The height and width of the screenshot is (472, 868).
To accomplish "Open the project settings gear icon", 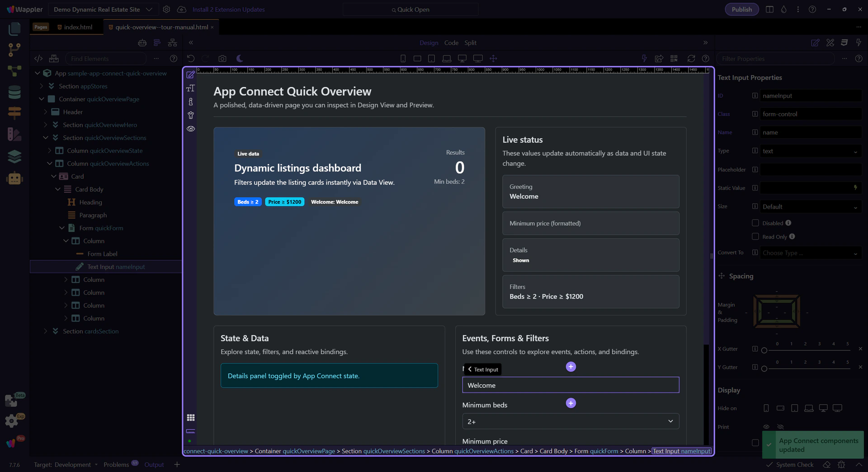I will [x=166, y=10].
